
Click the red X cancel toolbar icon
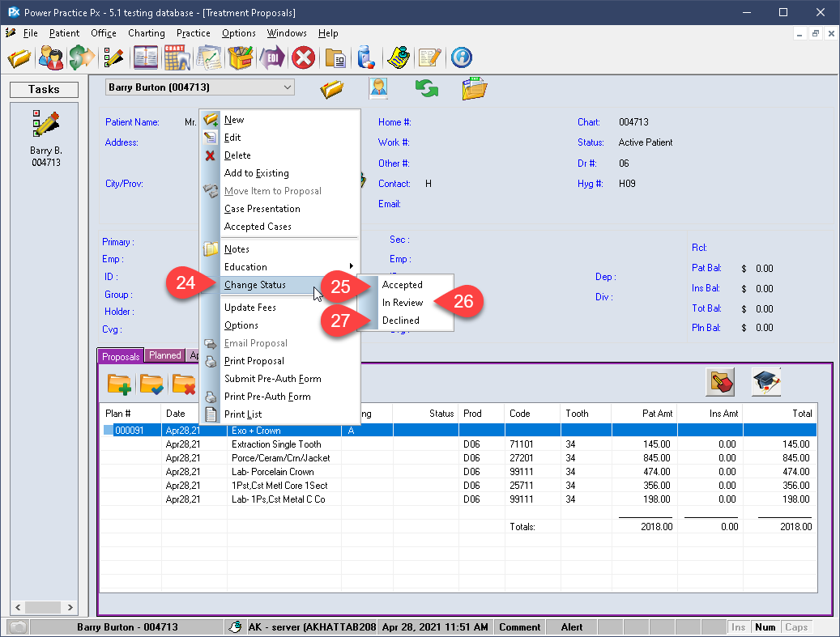pyautogui.click(x=303, y=57)
